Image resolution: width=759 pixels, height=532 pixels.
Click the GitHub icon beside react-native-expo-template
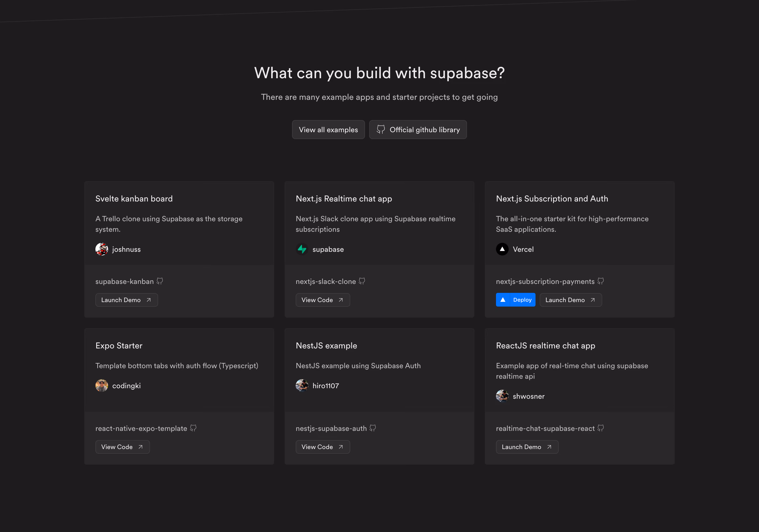[193, 428]
